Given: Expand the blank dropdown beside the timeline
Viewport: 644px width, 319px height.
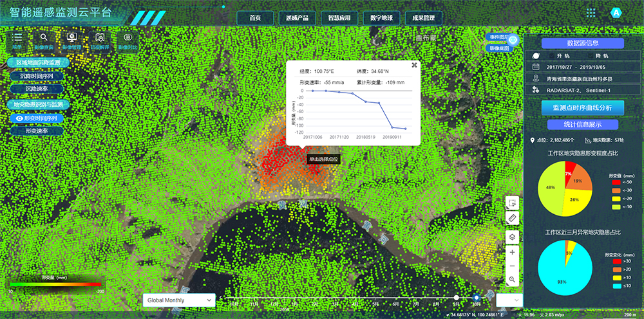Looking at the screenshot, I should tap(508, 300).
